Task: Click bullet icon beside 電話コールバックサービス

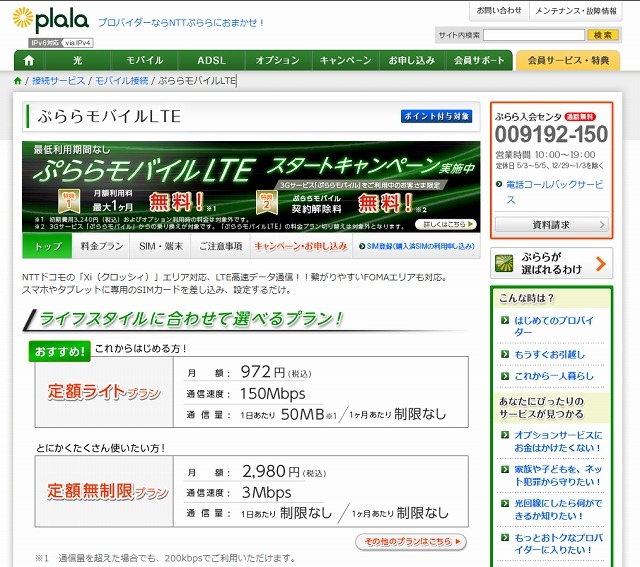Action: (x=499, y=184)
